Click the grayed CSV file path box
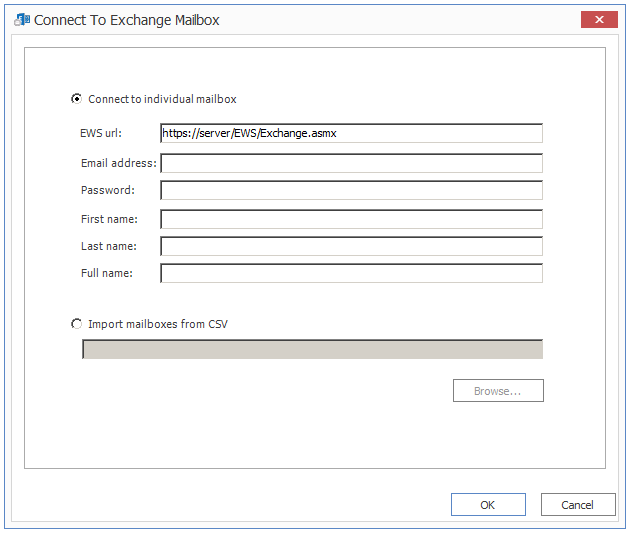This screenshot has height=533, width=629. [312, 349]
